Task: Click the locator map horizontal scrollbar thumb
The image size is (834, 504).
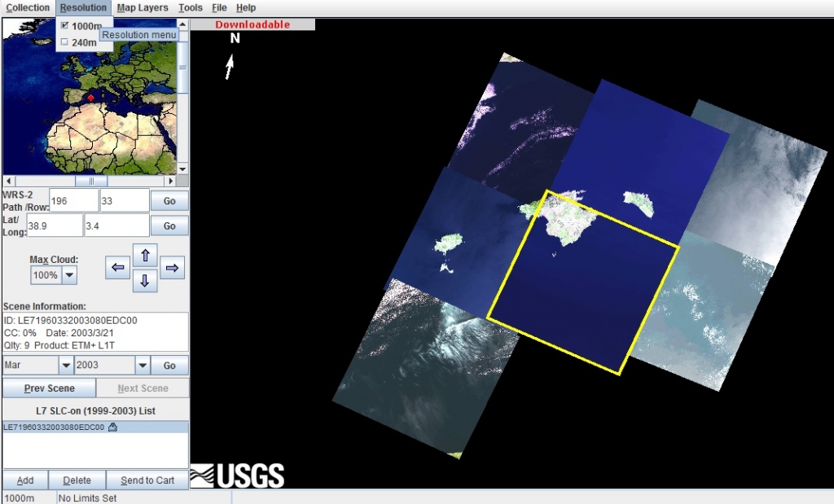Action: point(91,182)
